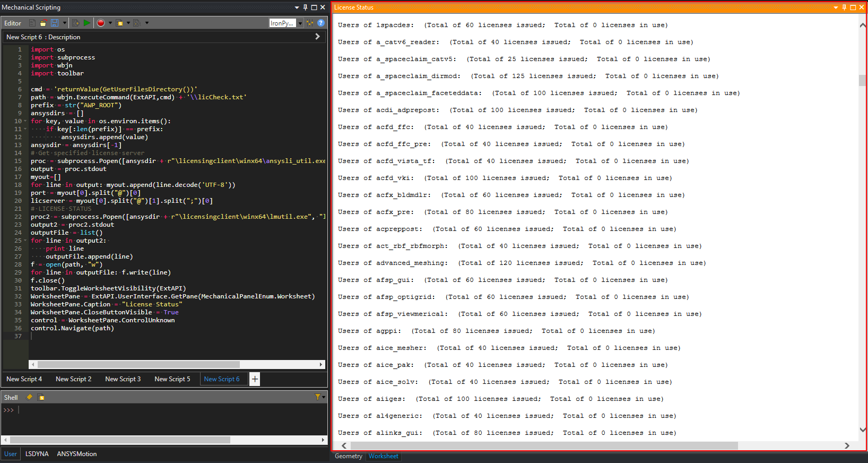Open License Status panel options arrow
The height and width of the screenshot is (463, 868).
tap(836, 7)
